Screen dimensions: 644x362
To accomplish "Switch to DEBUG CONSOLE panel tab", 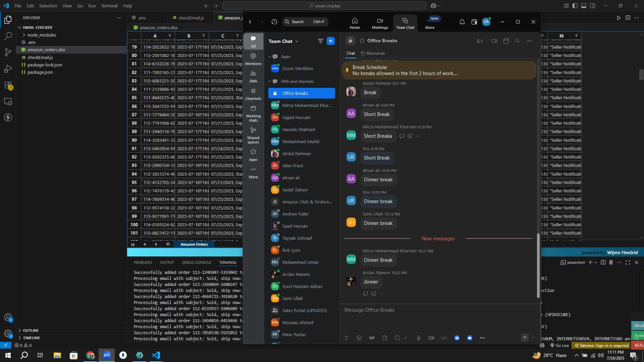I will [197, 262].
